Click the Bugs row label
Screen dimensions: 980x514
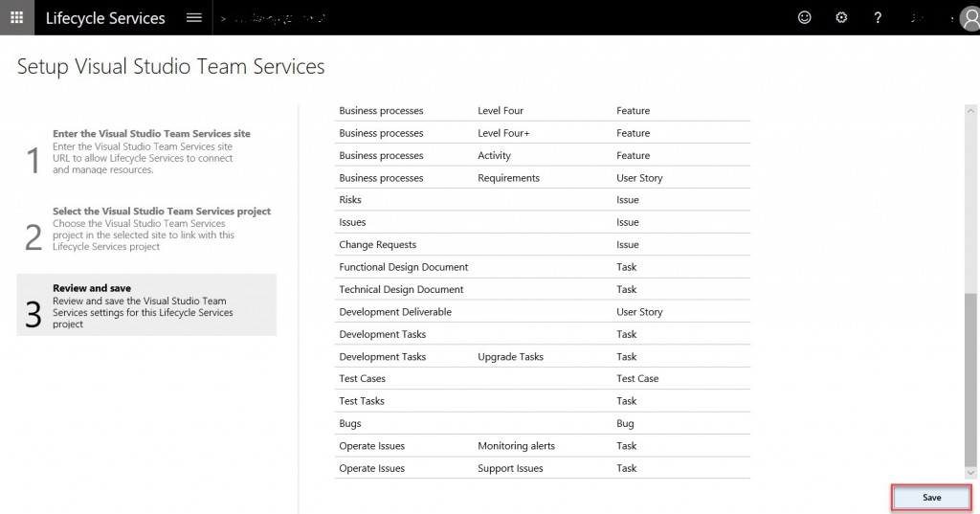tap(350, 424)
